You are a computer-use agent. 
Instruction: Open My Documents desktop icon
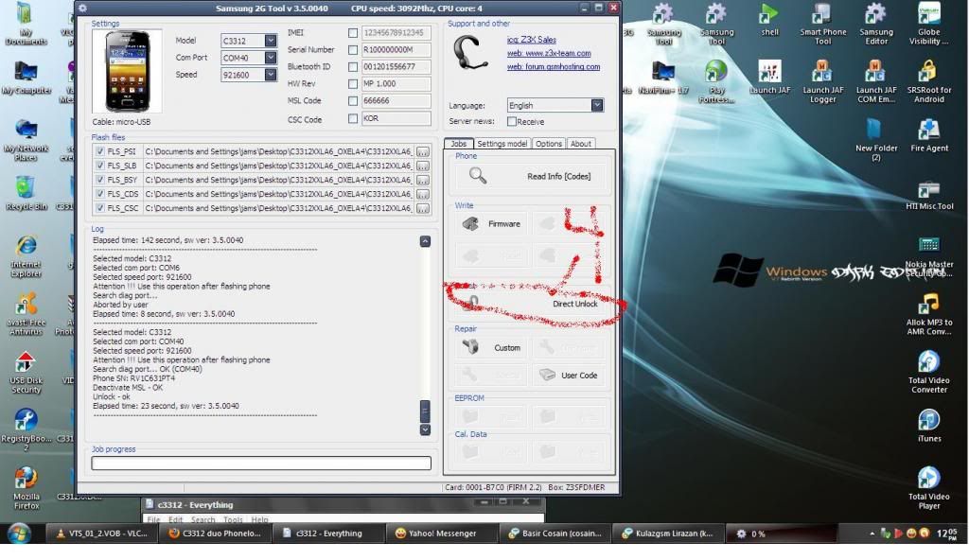pos(26,24)
